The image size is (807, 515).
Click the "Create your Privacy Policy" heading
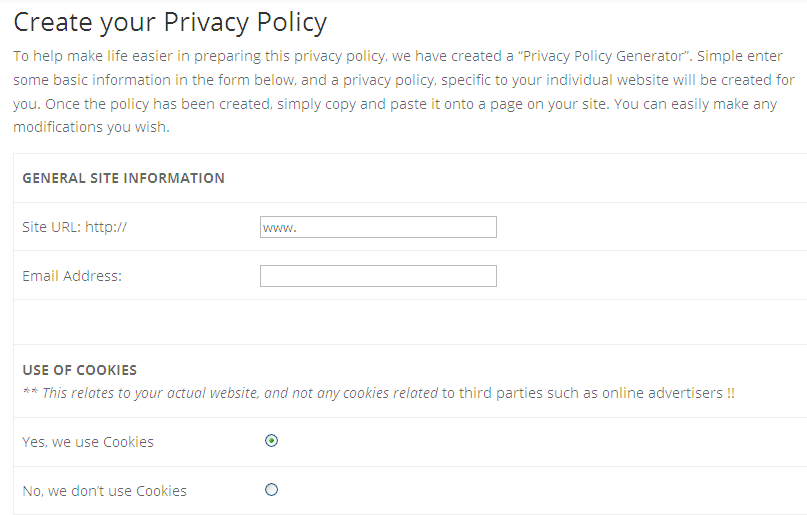pyautogui.click(x=170, y=21)
